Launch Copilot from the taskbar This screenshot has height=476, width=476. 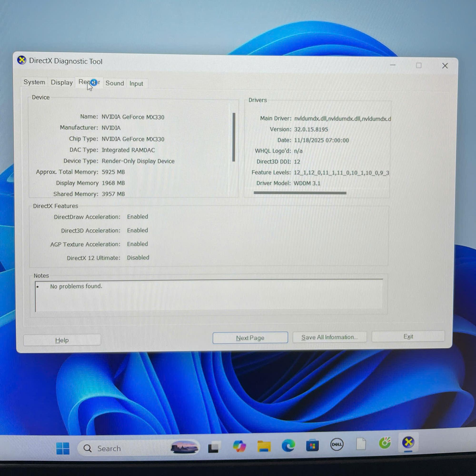click(239, 446)
